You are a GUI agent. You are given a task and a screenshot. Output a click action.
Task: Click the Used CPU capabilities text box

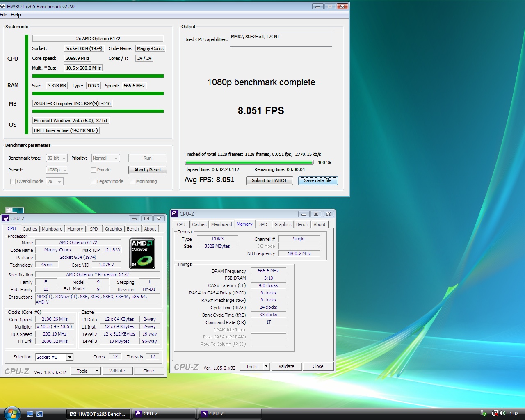click(281, 39)
